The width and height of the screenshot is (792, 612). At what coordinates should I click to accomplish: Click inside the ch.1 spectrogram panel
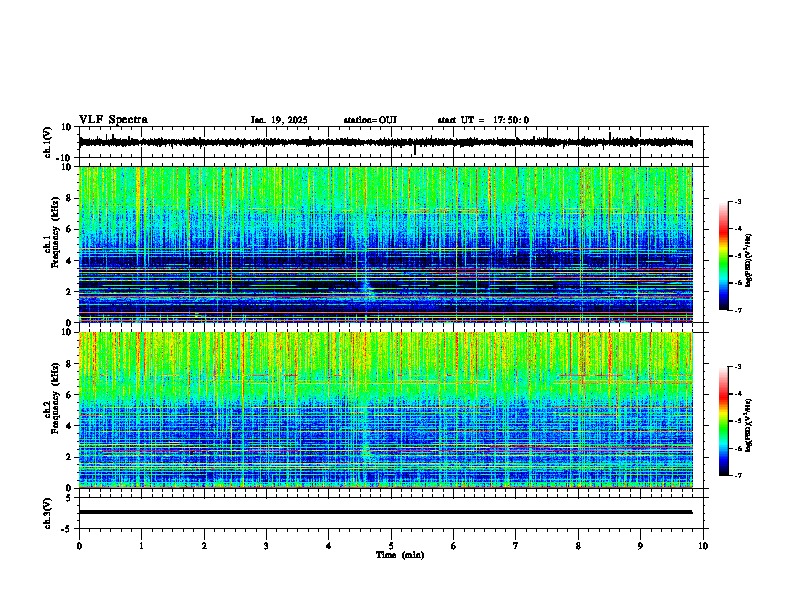click(385, 244)
